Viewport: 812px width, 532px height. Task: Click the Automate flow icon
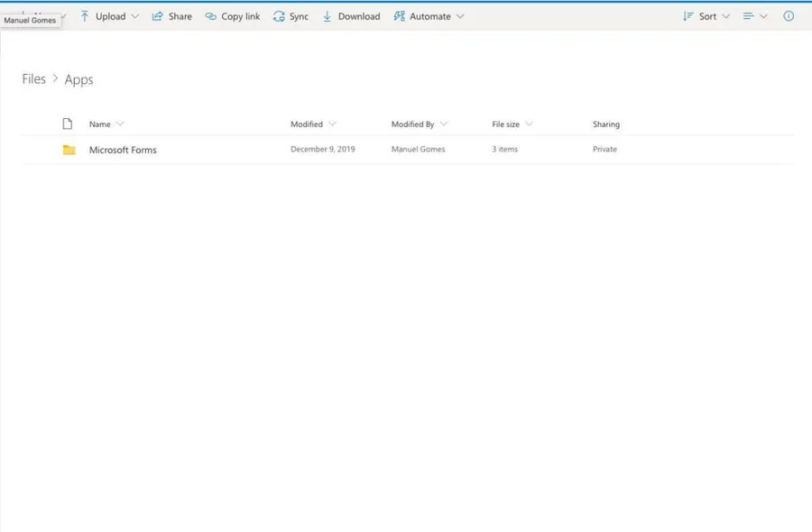[x=400, y=16]
